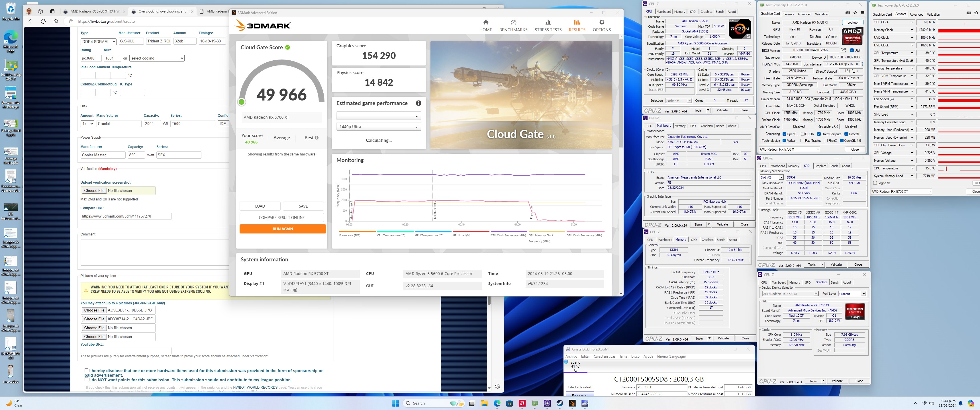Click COMPARE RESULT ONLINE in 3DMark

pos(281,218)
